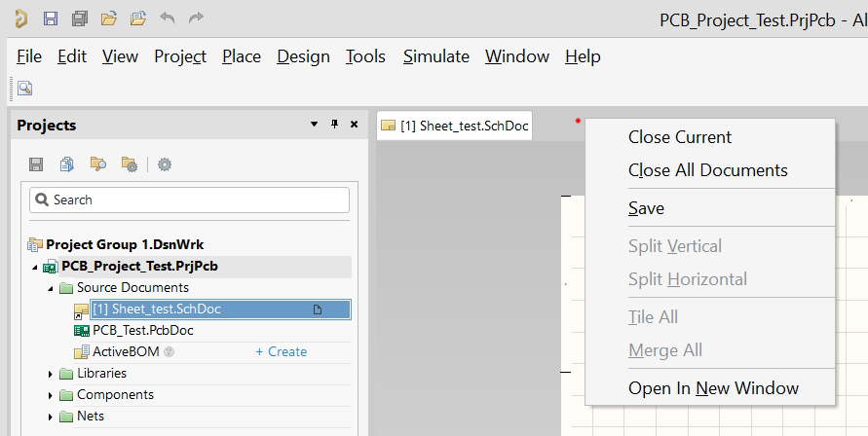
Task: Open the File menu
Action: 29,56
